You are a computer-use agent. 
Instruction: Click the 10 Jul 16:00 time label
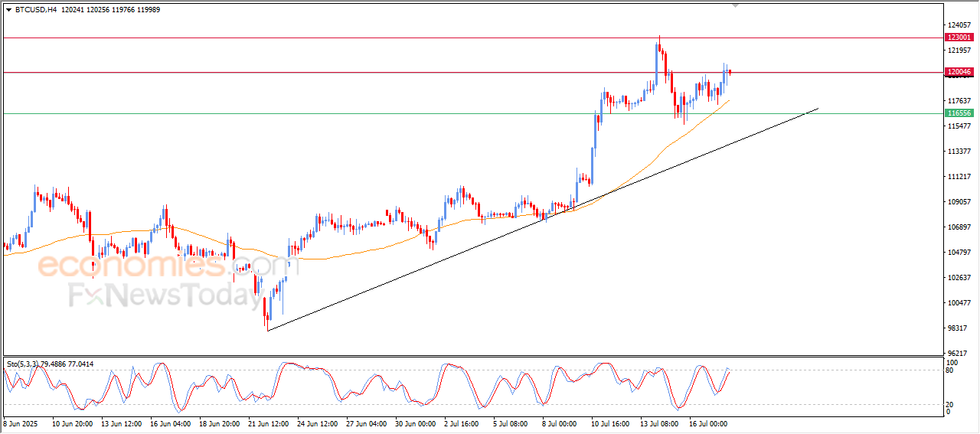[611, 423]
